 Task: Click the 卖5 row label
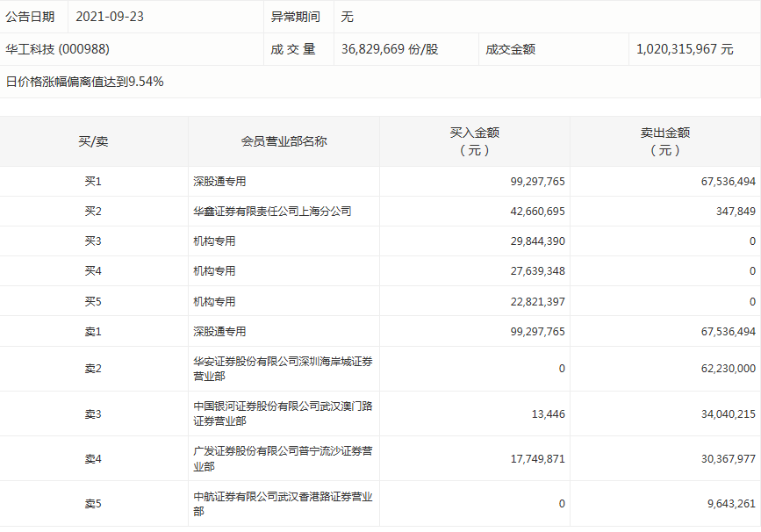[x=93, y=504]
